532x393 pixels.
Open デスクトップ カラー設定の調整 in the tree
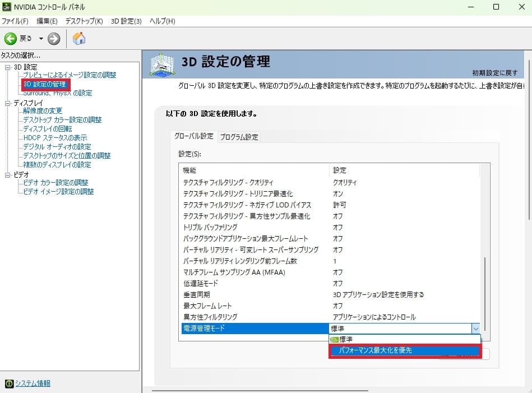(x=62, y=120)
